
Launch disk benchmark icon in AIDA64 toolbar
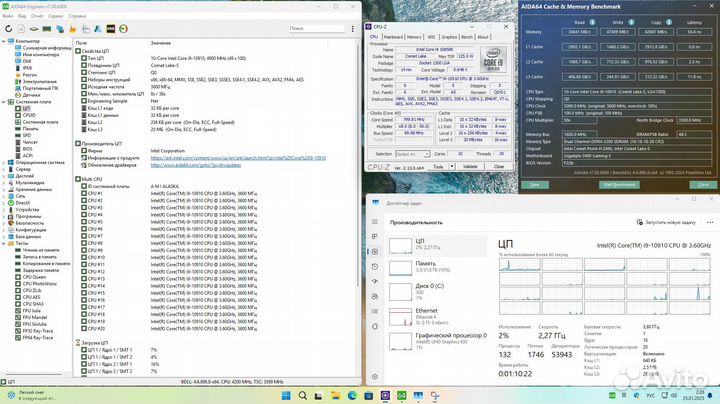click(x=34, y=29)
